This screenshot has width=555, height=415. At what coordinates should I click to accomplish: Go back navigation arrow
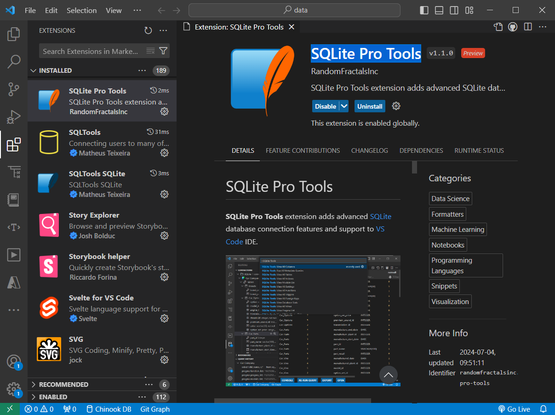pyautogui.click(x=161, y=11)
